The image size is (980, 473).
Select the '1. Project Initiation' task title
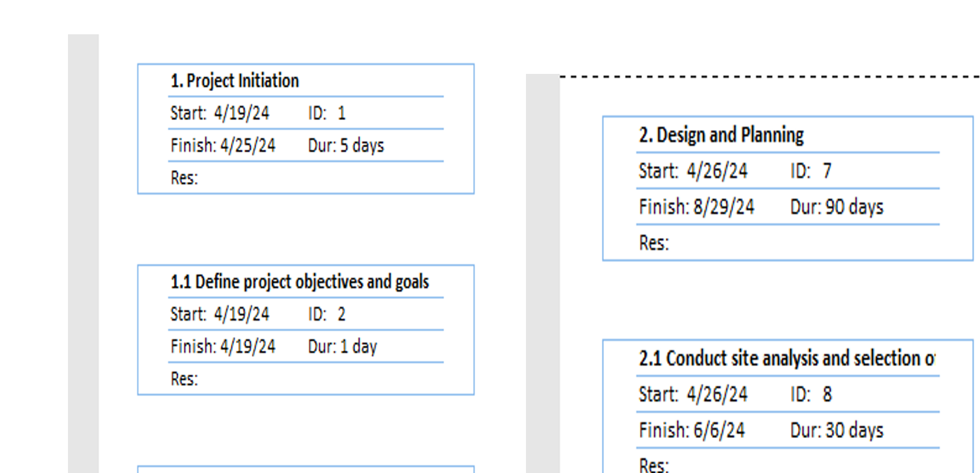pyautogui.click(x=234, y=81)
